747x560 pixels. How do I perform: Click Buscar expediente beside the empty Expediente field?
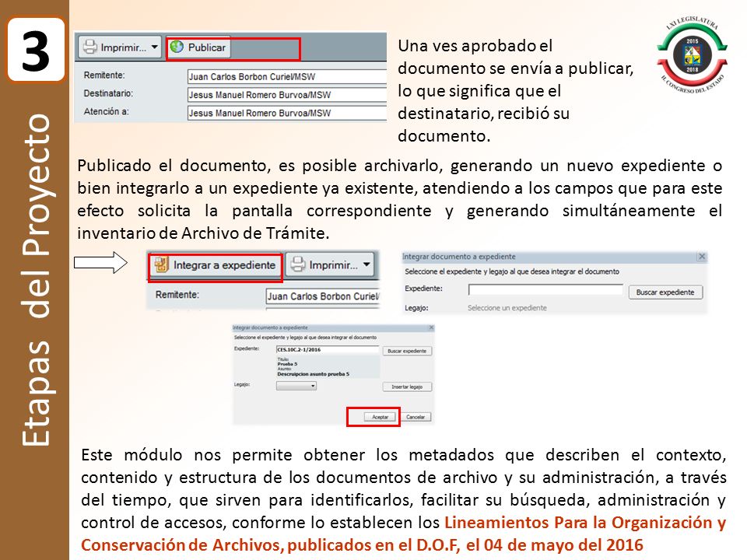(665, 292)
